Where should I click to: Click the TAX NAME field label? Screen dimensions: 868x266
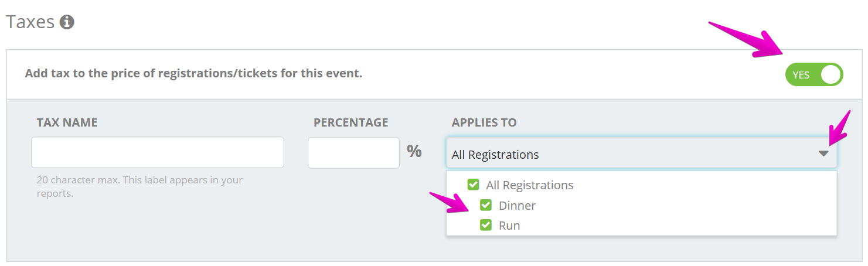click(67, 122)
